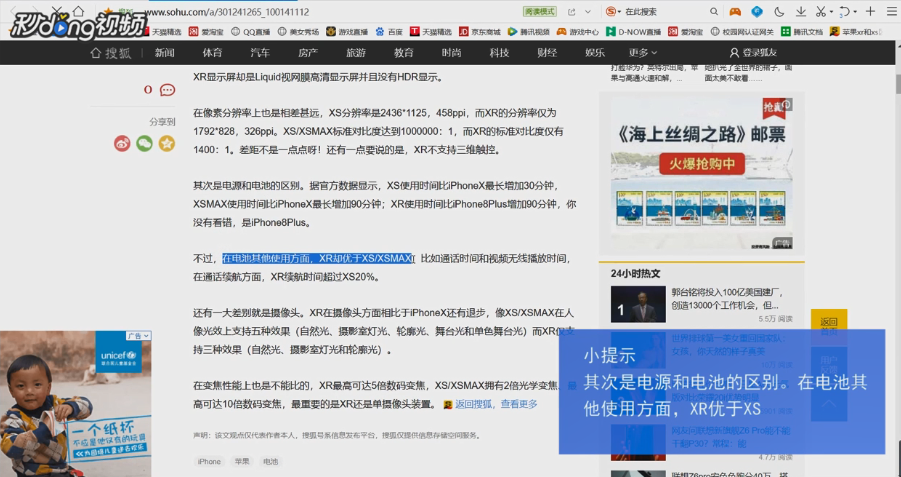Expand the screenshot tool dropdown arrow
The image size is (901, 477).
click(x=831, y=12)
